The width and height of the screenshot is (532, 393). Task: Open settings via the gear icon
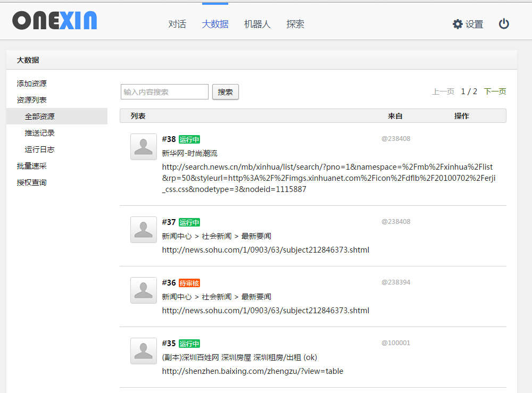click(458, 24)
